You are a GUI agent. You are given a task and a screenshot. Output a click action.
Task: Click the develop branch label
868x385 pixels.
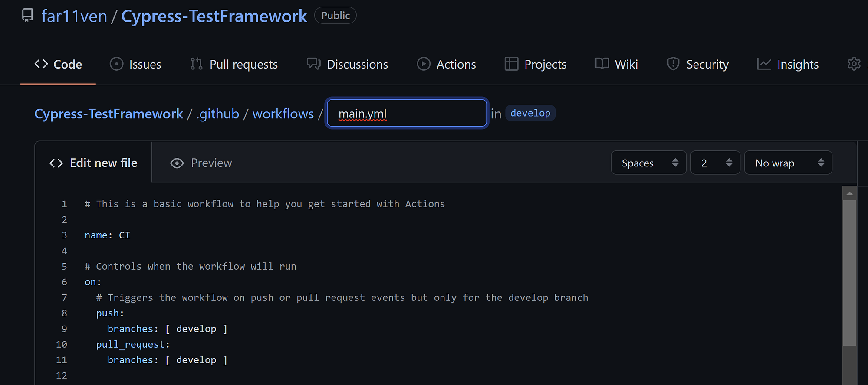pos(530,113)
